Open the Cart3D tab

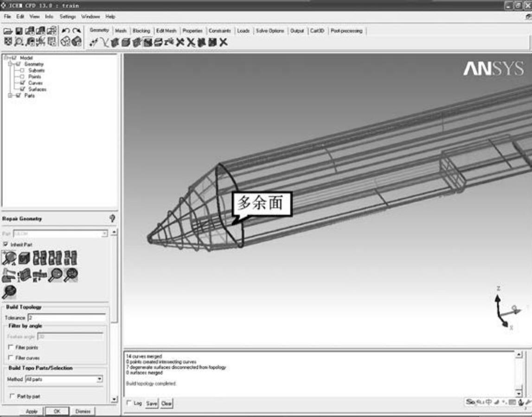click(x=317, y=31)
